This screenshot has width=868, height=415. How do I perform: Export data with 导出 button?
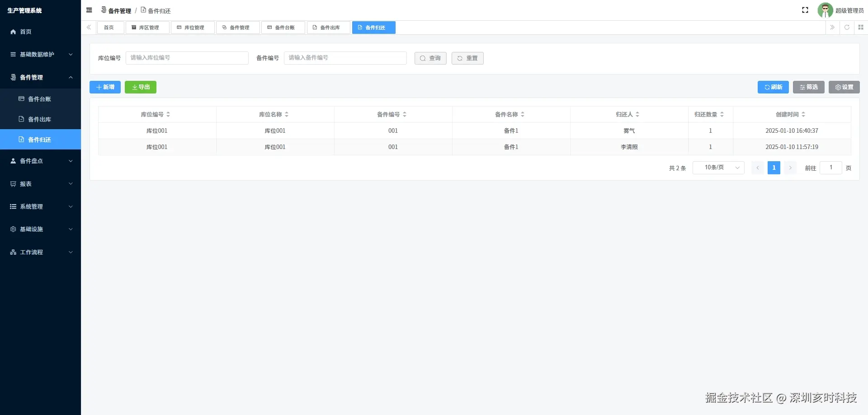141,87
